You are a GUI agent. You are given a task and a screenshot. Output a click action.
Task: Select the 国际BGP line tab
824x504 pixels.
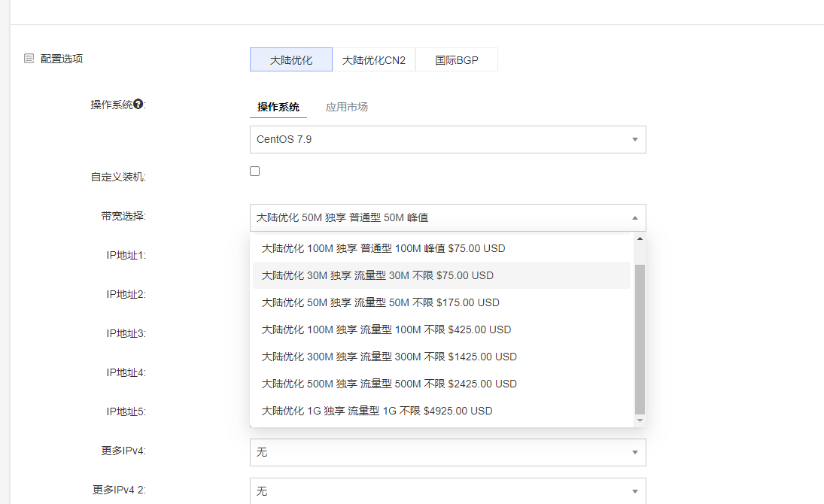(x=456, y=60)
